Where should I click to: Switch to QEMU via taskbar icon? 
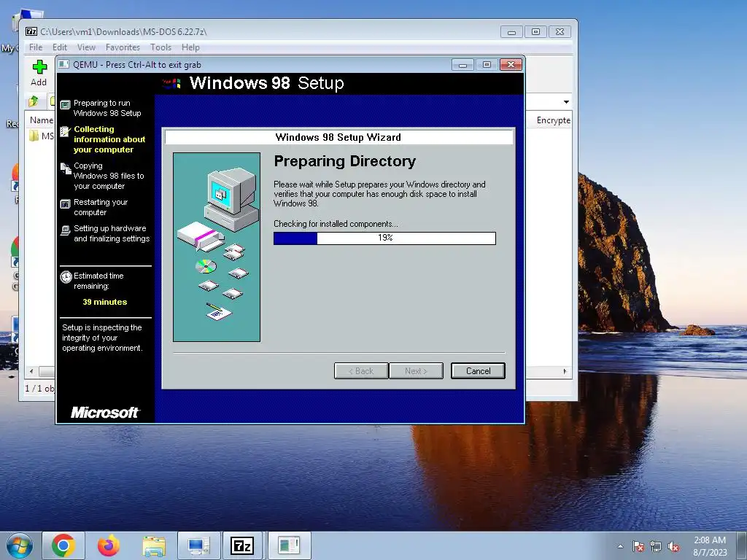click(289, 545)
